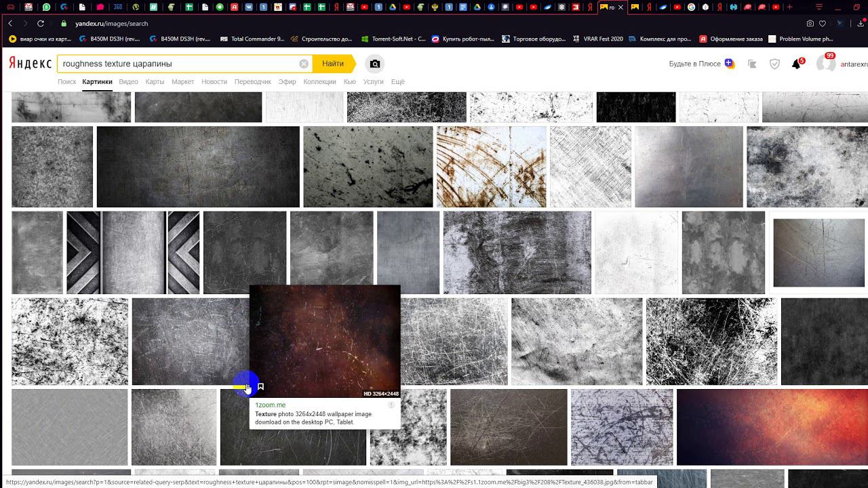Switch to the VK browser tab

[248, 7]
